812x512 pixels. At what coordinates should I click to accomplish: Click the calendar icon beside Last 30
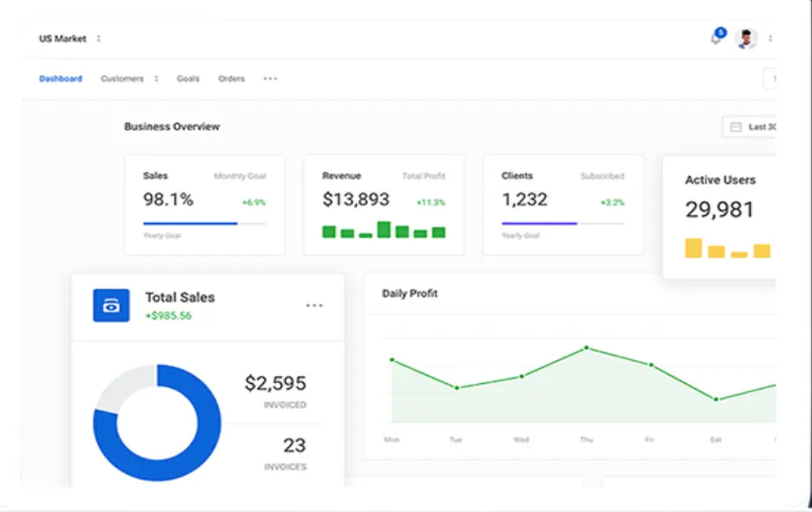pyautogui.click(x=735, y=127)
